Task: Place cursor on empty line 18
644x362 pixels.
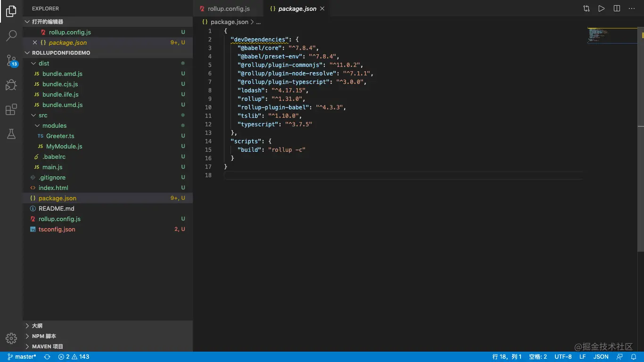Action: click(x=403, y=175)
